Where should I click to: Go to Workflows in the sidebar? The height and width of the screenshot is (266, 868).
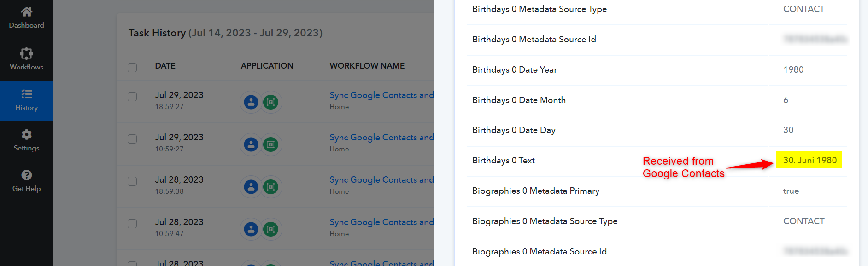[x=26, y=59]
